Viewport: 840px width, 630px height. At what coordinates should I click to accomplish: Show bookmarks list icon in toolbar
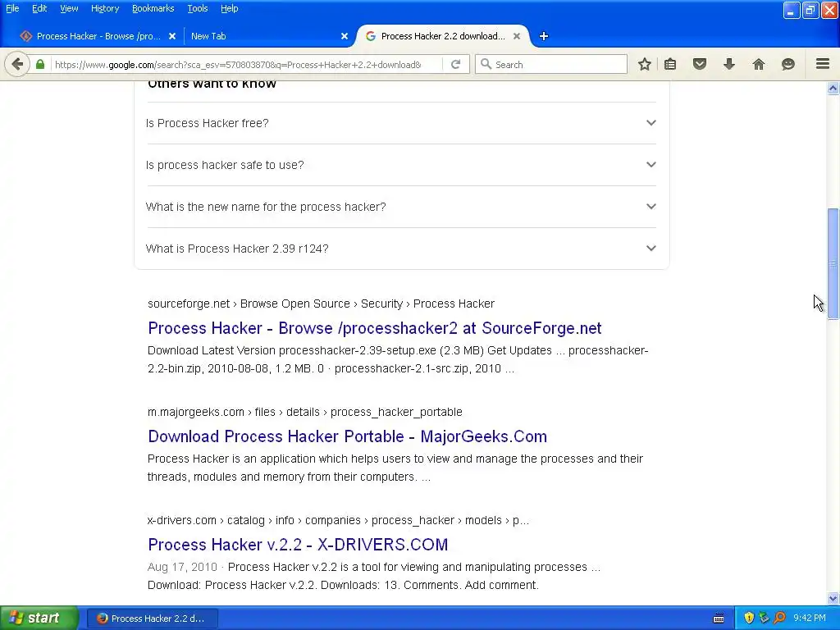coord(670,64)
